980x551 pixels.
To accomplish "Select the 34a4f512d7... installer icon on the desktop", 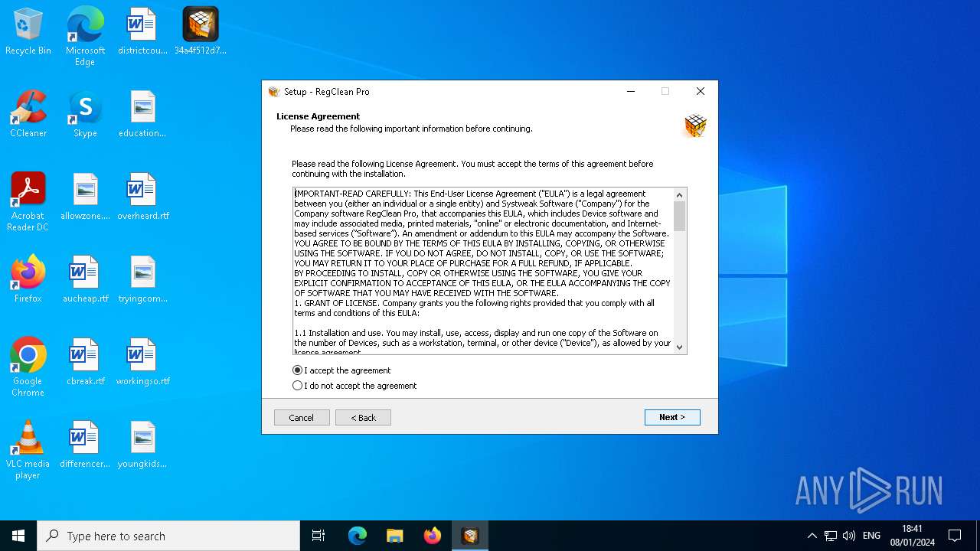I will [x=201, y=31].
